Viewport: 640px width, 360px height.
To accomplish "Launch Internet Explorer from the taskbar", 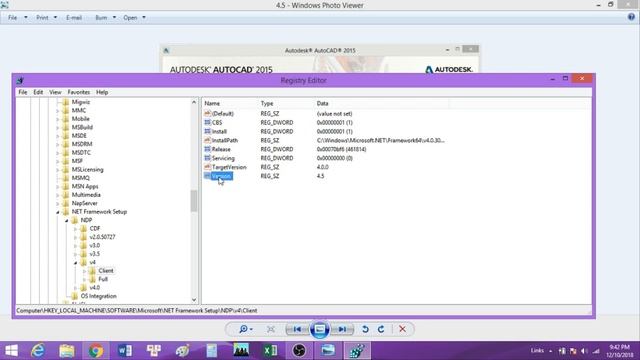I will [x=38, y=351].
